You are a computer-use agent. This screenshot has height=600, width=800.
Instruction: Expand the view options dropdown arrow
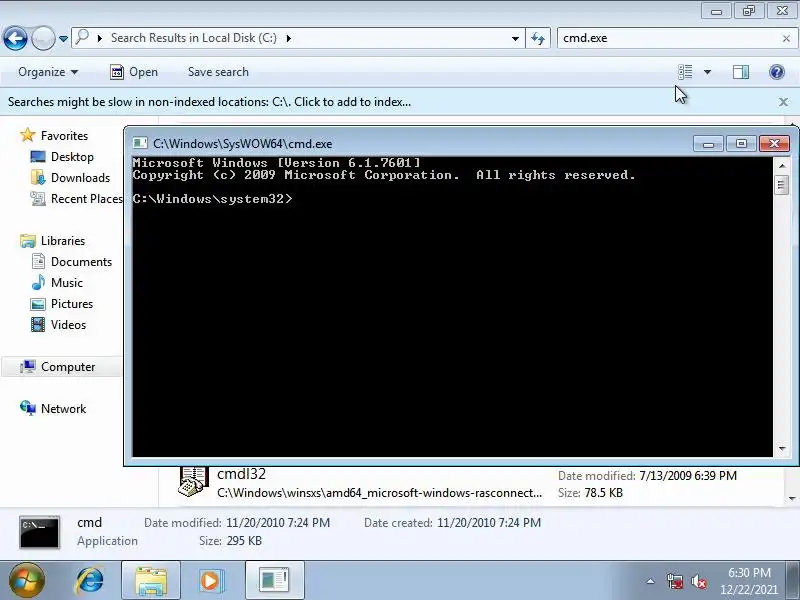click(x=707, y=72)
